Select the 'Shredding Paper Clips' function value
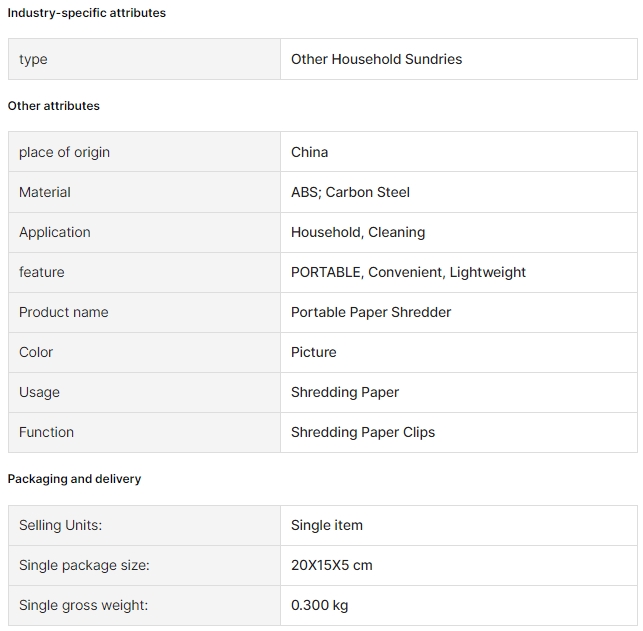 [363, 432]
